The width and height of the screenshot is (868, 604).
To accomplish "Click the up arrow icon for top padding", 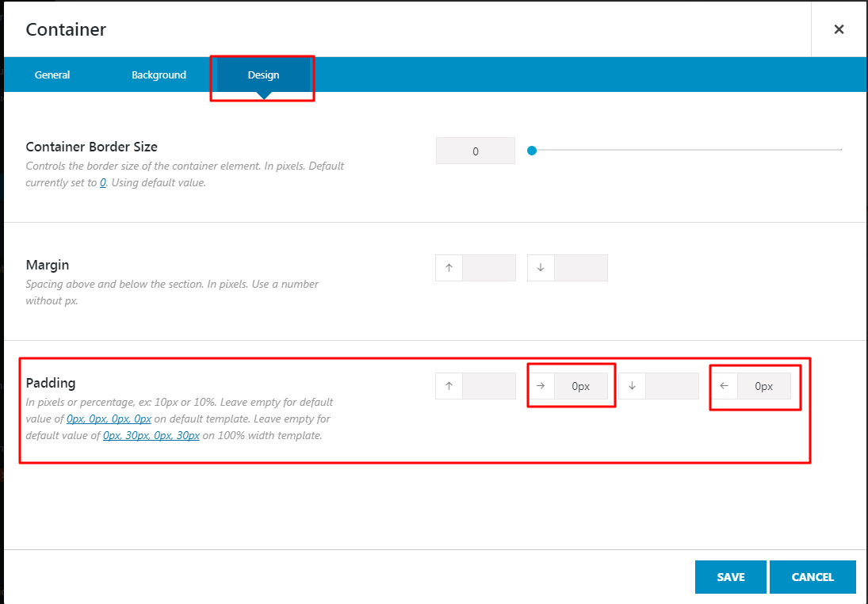I will 449,386.
